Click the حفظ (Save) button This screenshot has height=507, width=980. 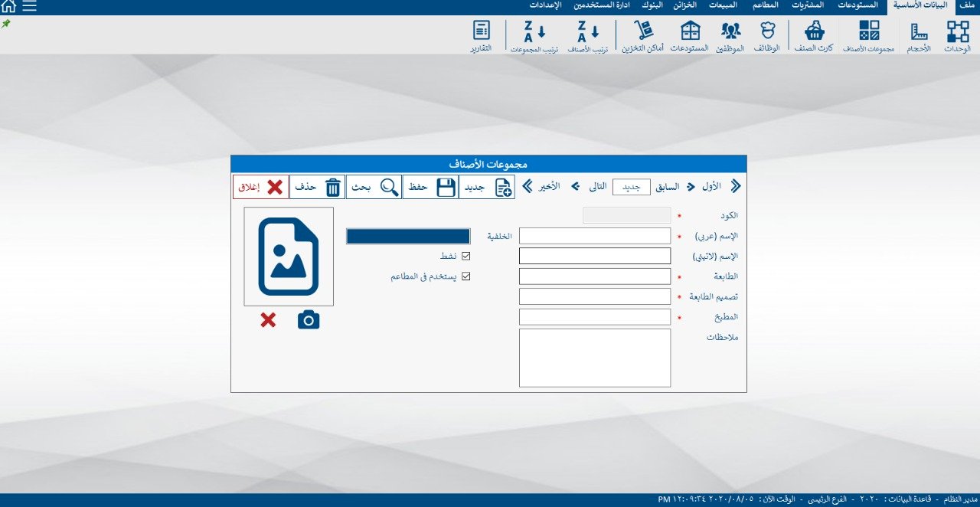point(430,187)
